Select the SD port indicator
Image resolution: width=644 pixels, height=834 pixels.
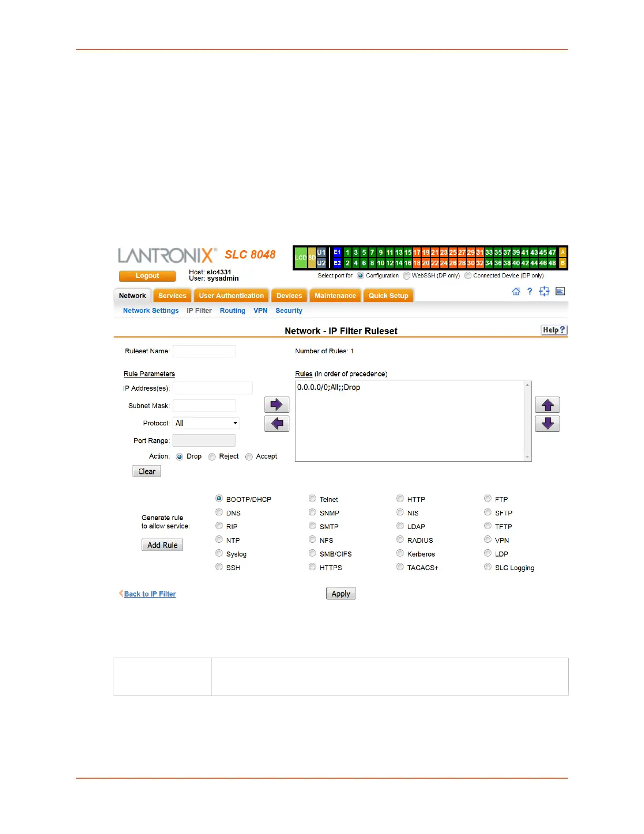[x=311, y=257]
